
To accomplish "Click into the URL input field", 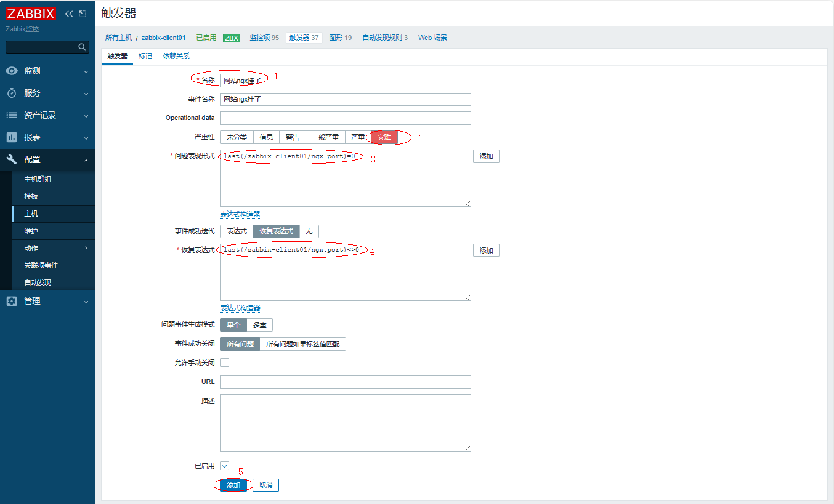I will click(x=345, y=382).
